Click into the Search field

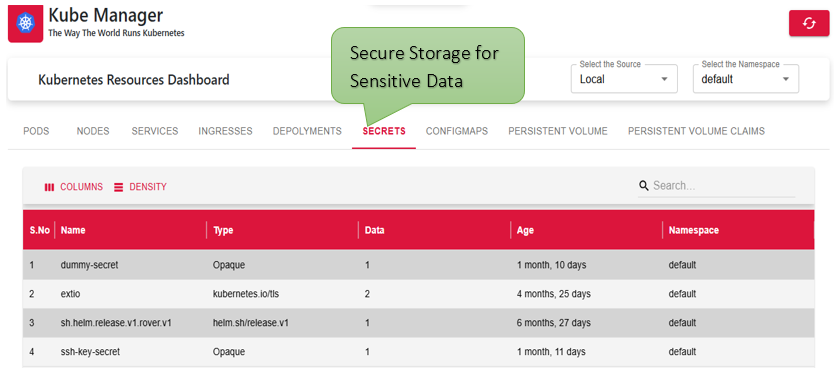pyautogui.click(x=723, y=186)
